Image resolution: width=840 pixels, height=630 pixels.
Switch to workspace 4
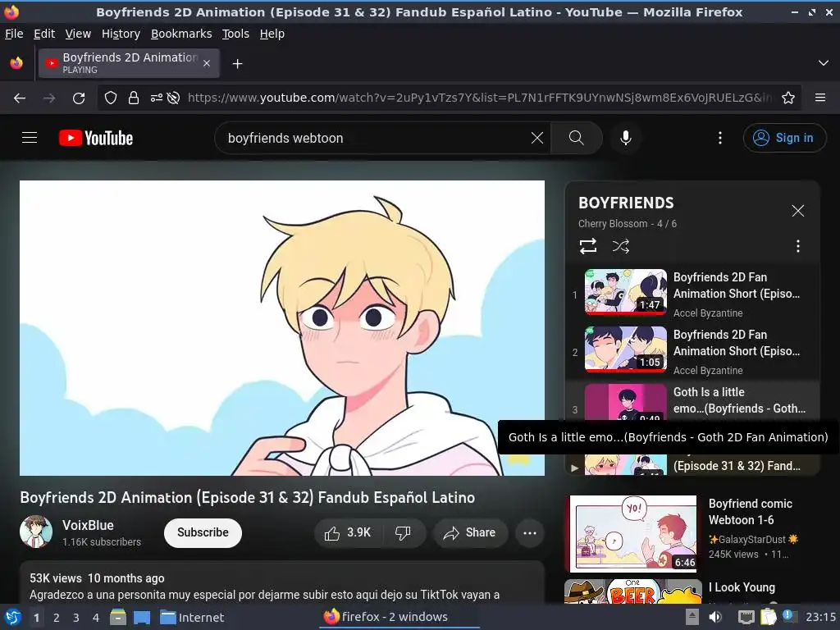[96, 618]
